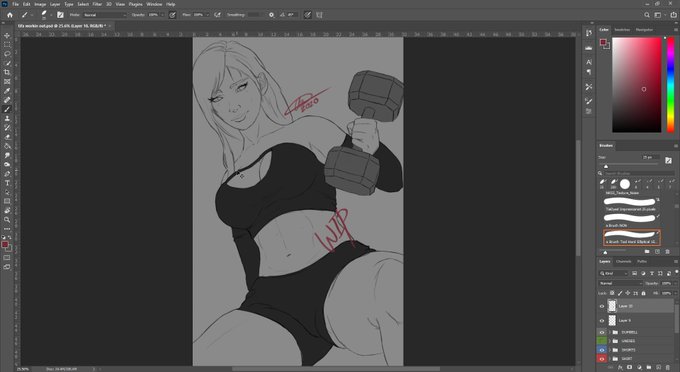680x372 pixels.
Task: Filter layers by type layers (T icon)
Action: [x=651, y=273]
